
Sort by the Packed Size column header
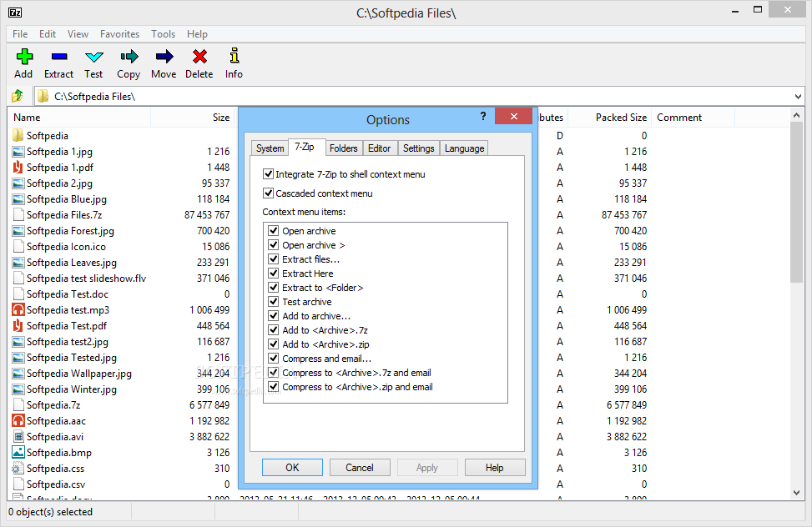pyautogui.click(x=609, y=118)
